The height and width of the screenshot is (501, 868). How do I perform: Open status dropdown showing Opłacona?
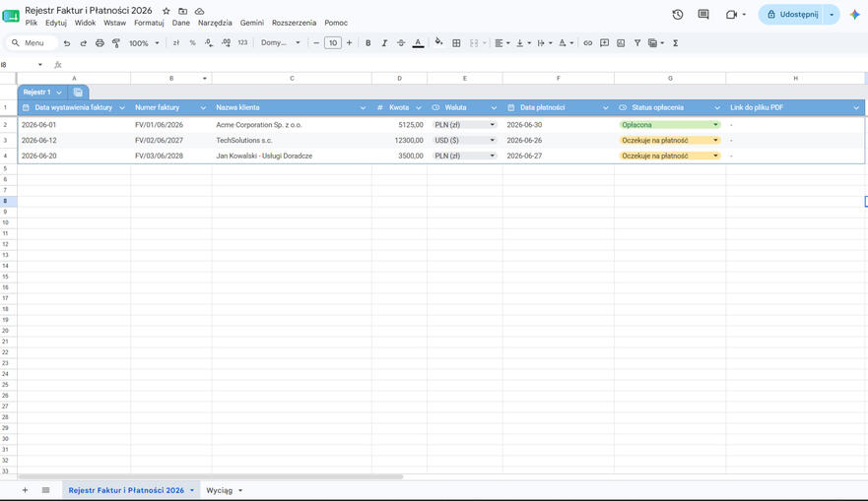pos(715,125)
